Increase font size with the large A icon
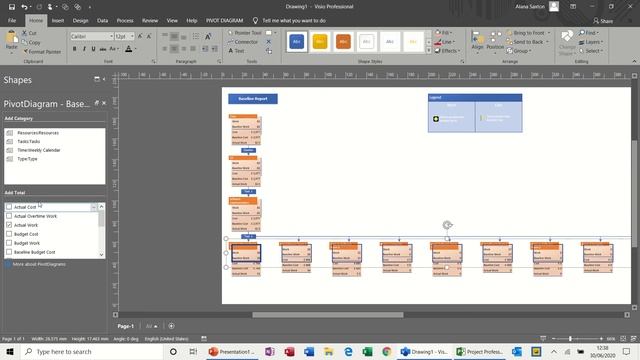This screenshot has height=360, width=640. 140,36
